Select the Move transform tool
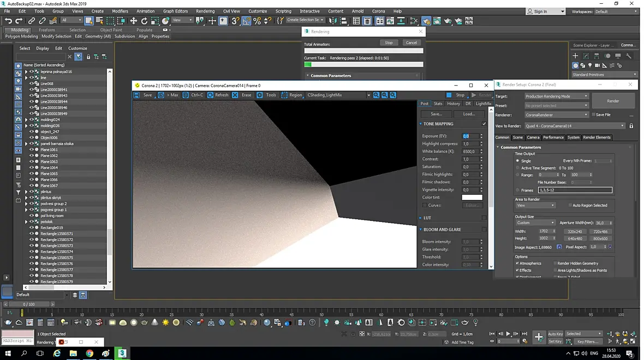The image size is (644, 360). (134, 21)
